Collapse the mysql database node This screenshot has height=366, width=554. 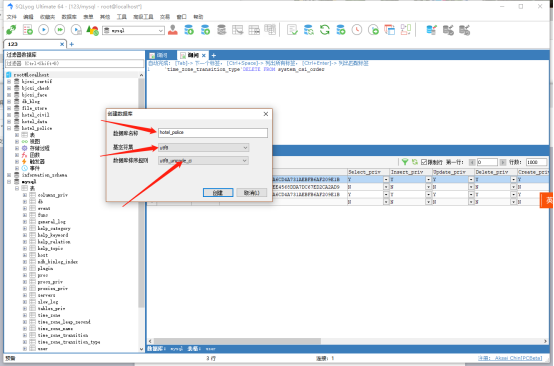pyautogui.click(x=9, y=182)
